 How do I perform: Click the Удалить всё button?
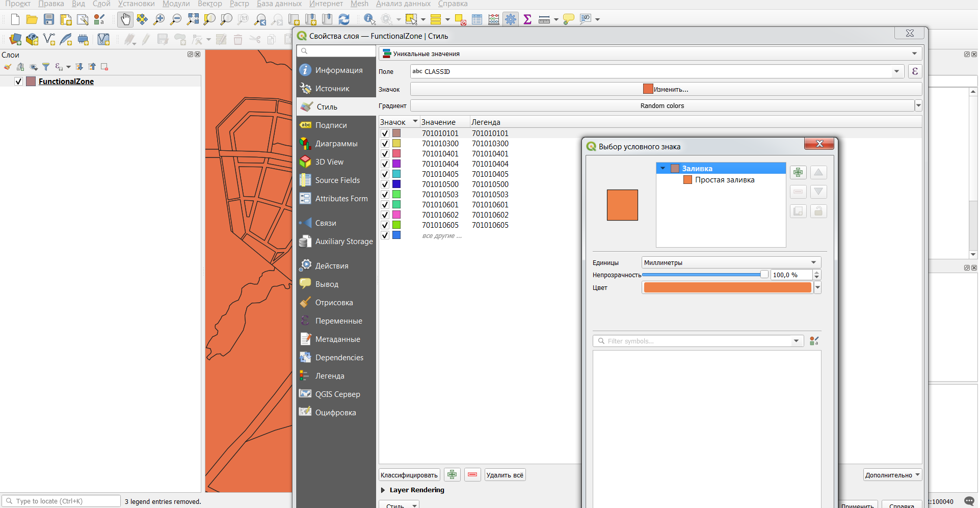click(505, 475)
